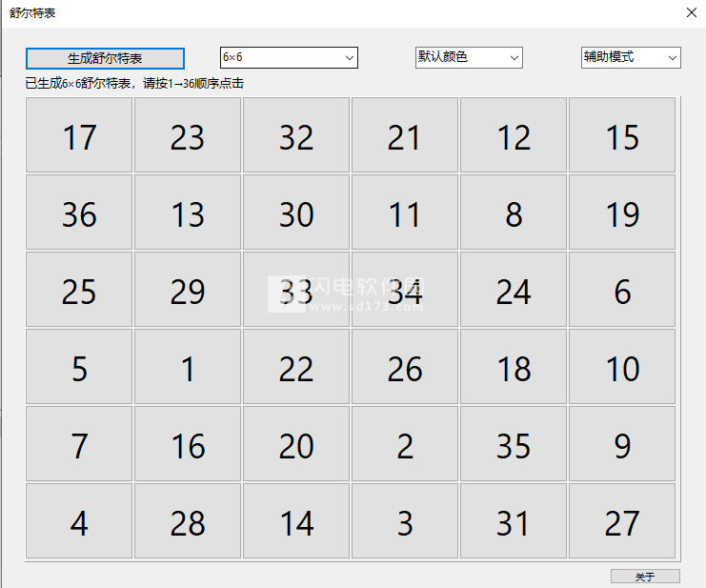Tap the number 4 cell
706x588 pixels.
[x=79, y=522]
